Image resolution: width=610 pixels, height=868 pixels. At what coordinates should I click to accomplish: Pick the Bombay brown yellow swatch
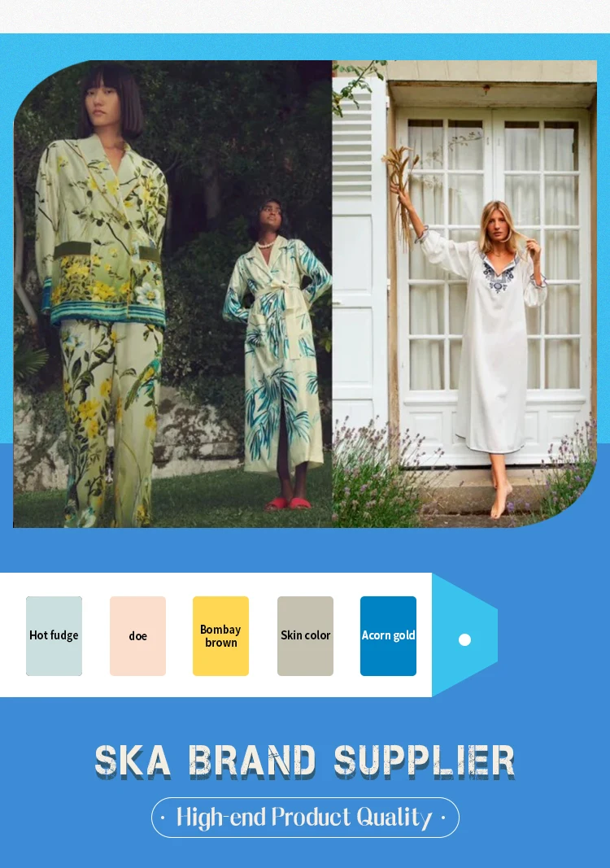pyautogui.click(x=221, y=635)
